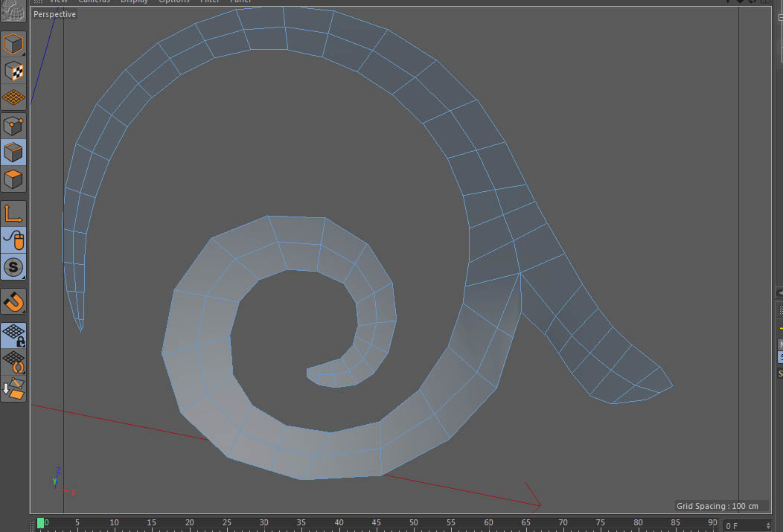
Task: Click frame 40 on the timeline ruler
Action: (339, 522)
